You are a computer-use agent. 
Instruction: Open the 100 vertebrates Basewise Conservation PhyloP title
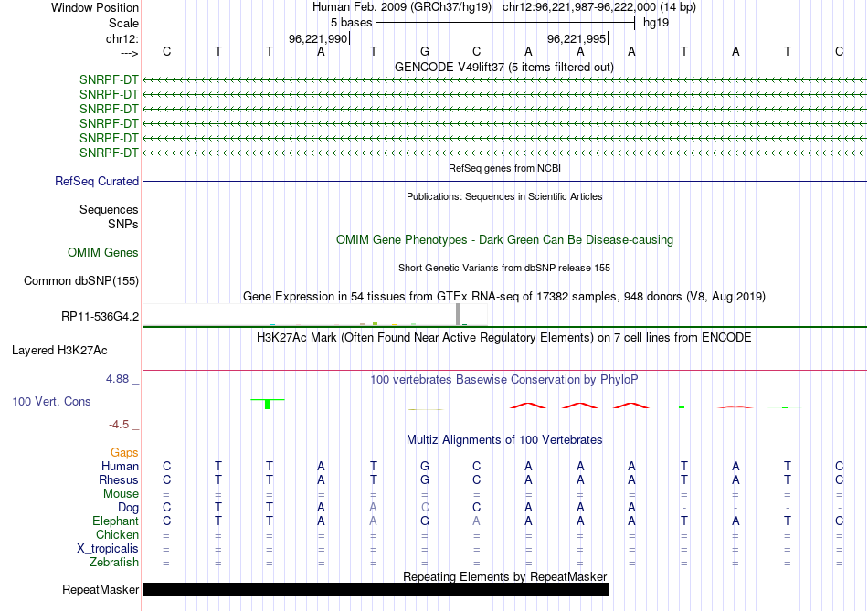tap(504, 380)
